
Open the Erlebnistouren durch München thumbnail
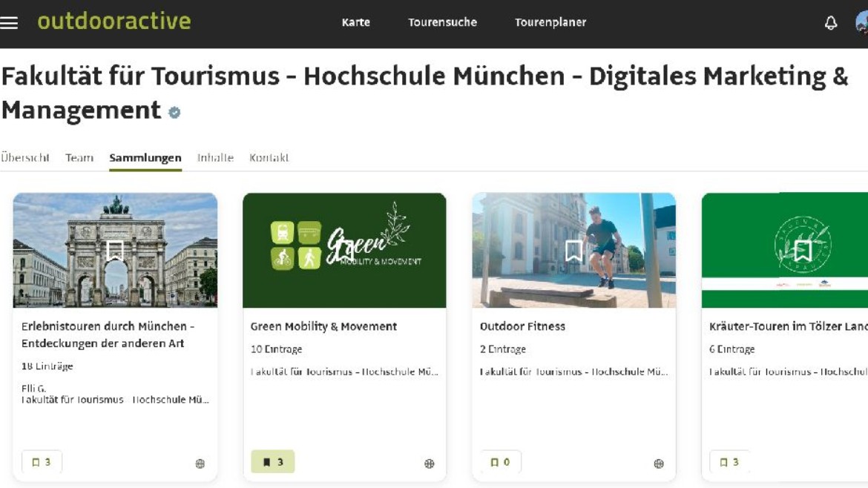click(x=115, y=250)
